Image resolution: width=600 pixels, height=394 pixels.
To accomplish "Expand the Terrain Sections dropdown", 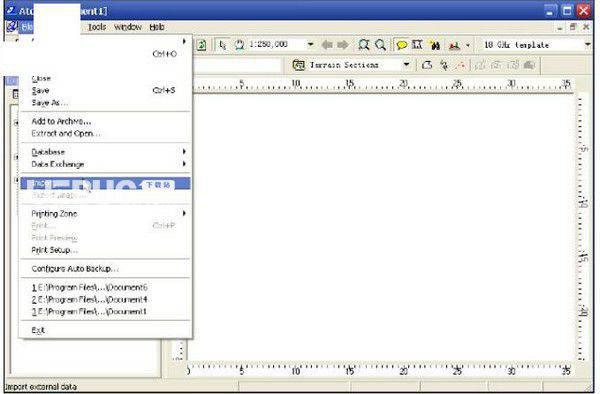I will tap(406, 65).
